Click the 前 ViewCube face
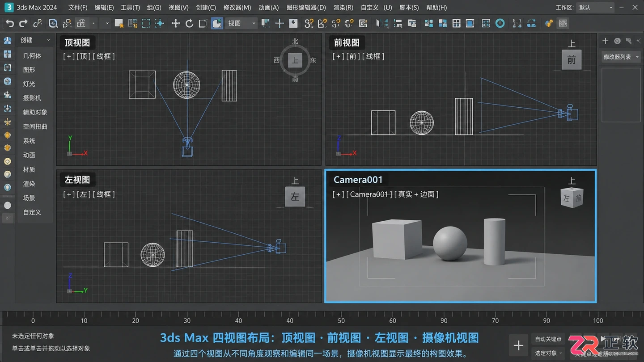 tap(572, 60)
